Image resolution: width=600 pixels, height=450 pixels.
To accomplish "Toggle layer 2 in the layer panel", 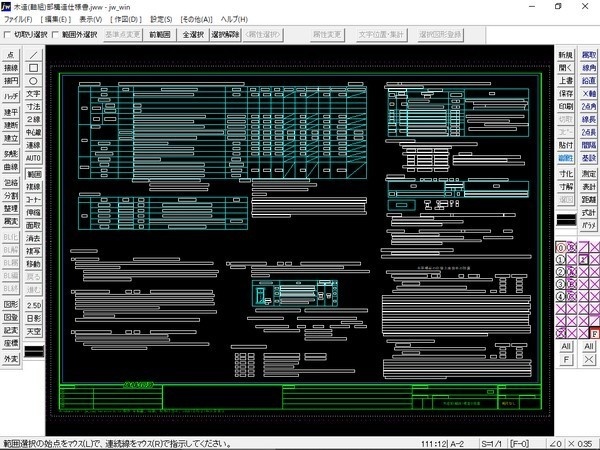I will (560, 272).
